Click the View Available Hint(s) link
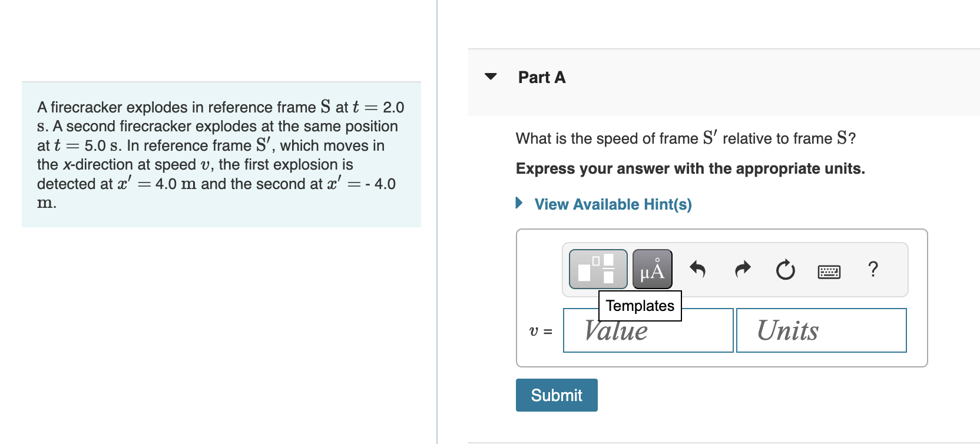The width and height of the screenshot is (980, 444). (x=612, y=204)
